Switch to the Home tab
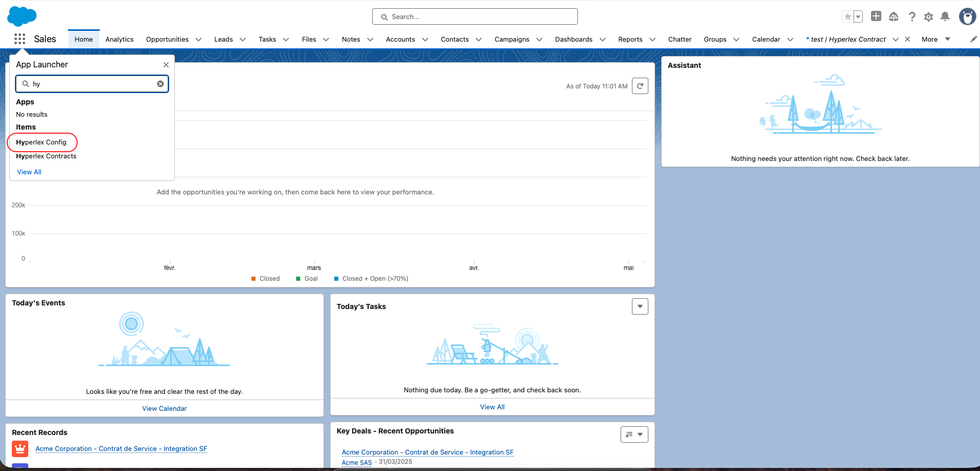Image resolution: width=980 pixels, height=471 pixels. point(84,39)
